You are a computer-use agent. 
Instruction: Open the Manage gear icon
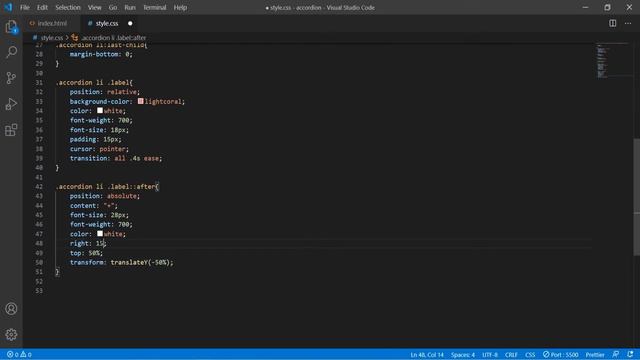11,335
